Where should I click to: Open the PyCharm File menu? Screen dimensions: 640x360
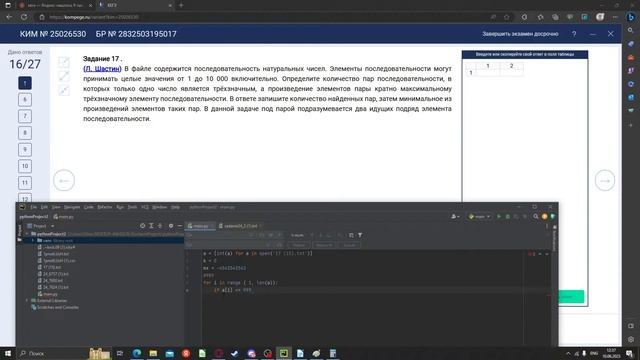tap(33, 207)
